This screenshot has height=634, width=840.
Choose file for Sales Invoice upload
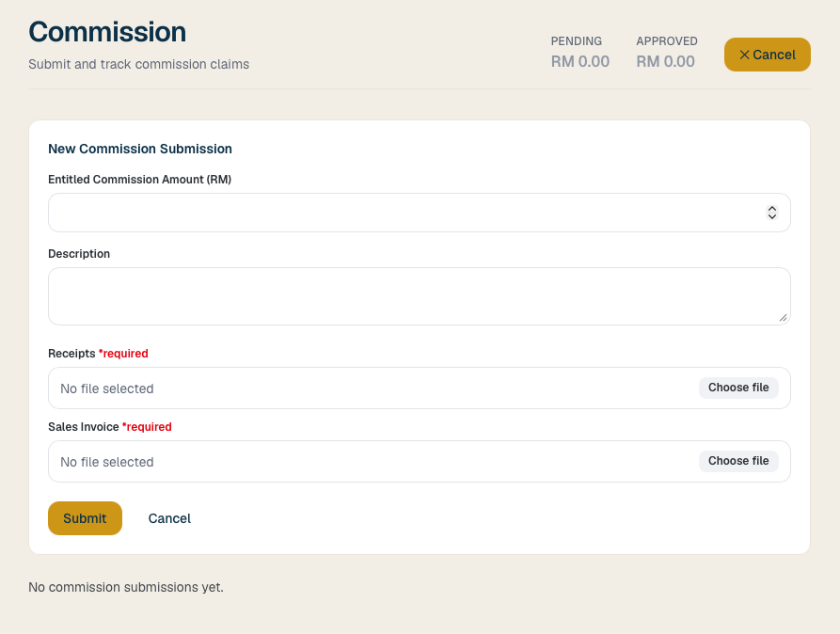[x=738, y=462]
